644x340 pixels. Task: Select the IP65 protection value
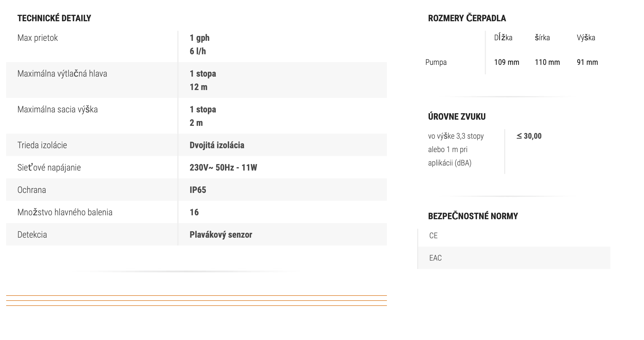(198, 190)
